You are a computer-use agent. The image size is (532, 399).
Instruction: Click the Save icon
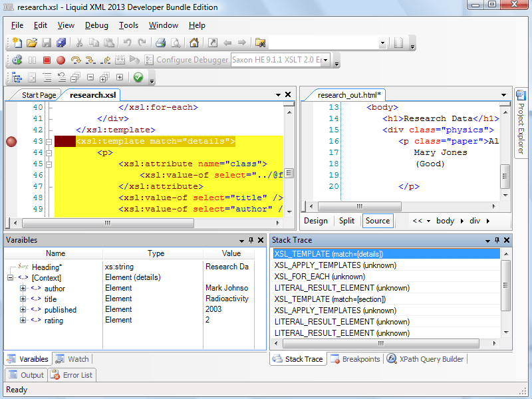click(47, 43)
